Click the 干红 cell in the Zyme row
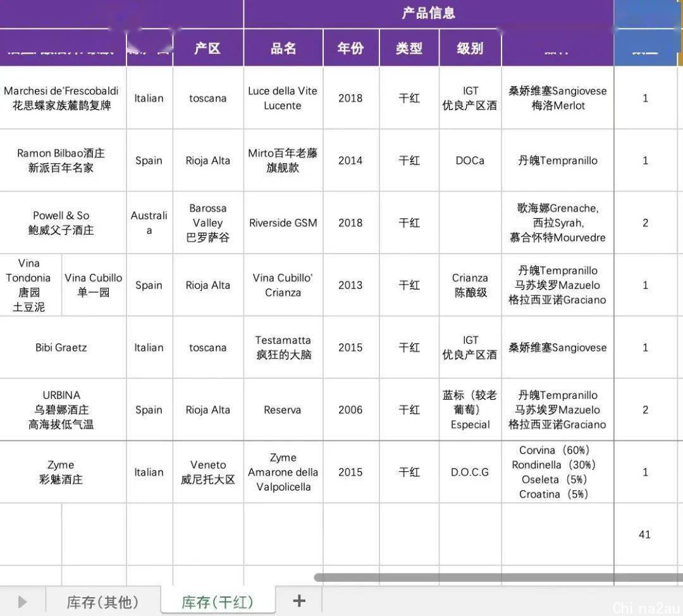 point(409,472)
